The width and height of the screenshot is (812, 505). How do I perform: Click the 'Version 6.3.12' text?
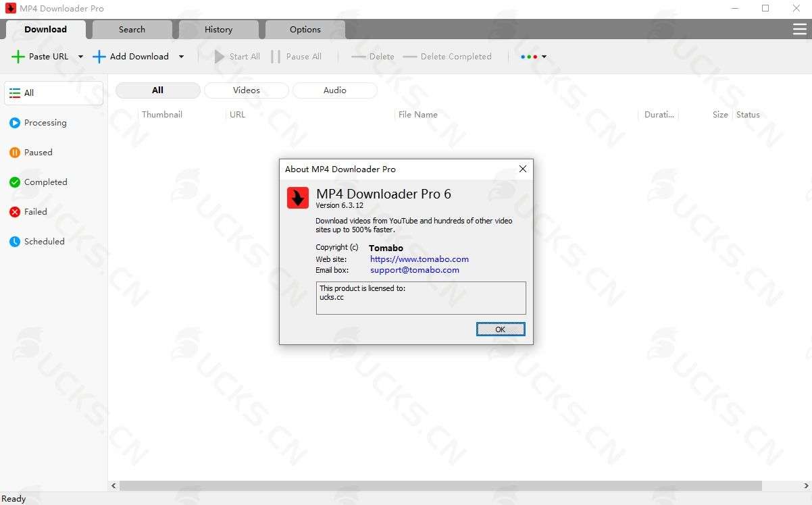(340, 205)
